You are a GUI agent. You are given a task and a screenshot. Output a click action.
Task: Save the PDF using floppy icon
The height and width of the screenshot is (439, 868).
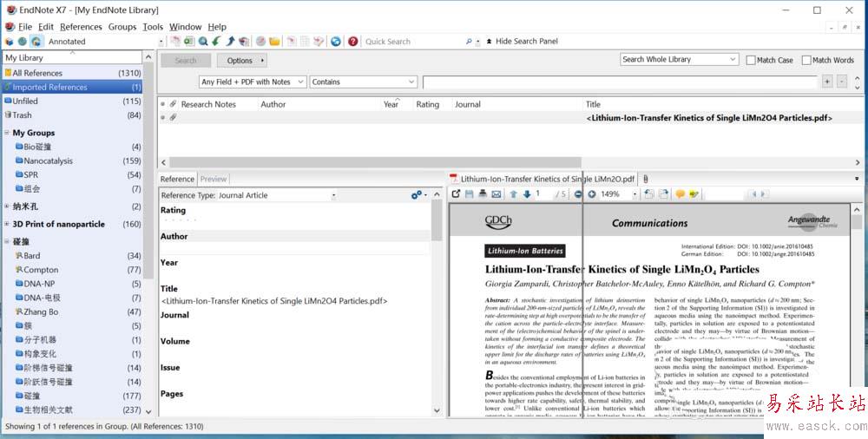(x=470, y=194)
